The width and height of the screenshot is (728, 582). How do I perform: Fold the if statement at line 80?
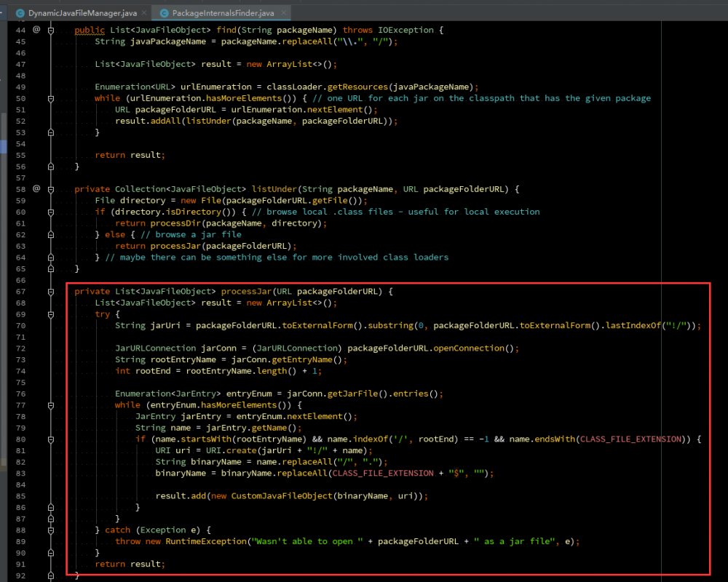[51, 439]
